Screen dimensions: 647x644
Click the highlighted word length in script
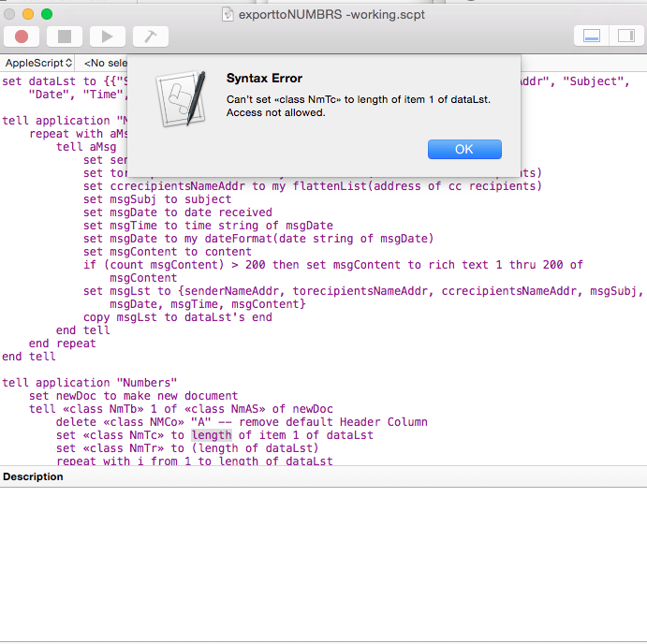coord(212,435)
